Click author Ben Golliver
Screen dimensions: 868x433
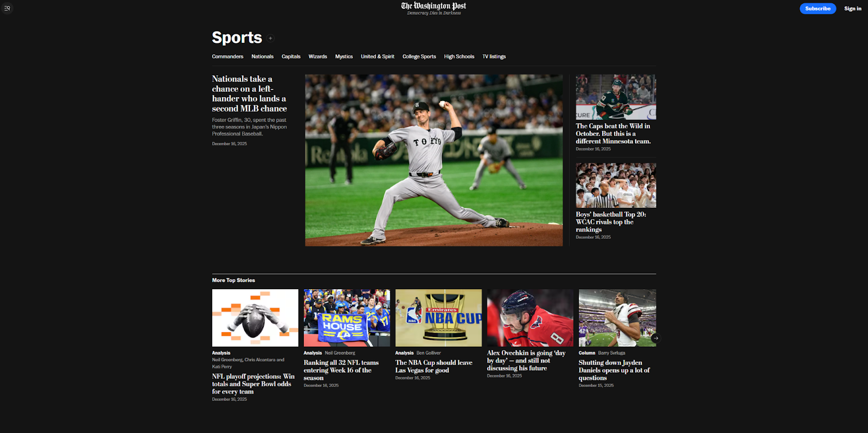pyautogui.click(x=429, y=353)
